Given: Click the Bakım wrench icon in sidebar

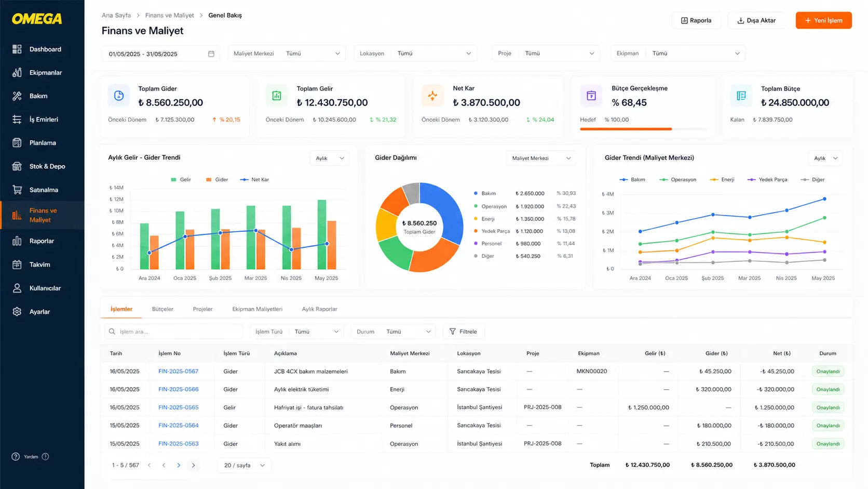Looking at the screenshot, I should click(17, 96).
